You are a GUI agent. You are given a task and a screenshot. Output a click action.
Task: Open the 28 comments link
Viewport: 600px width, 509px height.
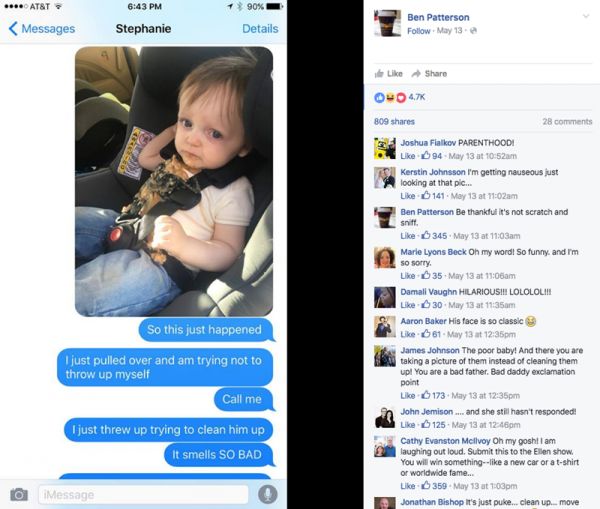click(x=567, y=122)
